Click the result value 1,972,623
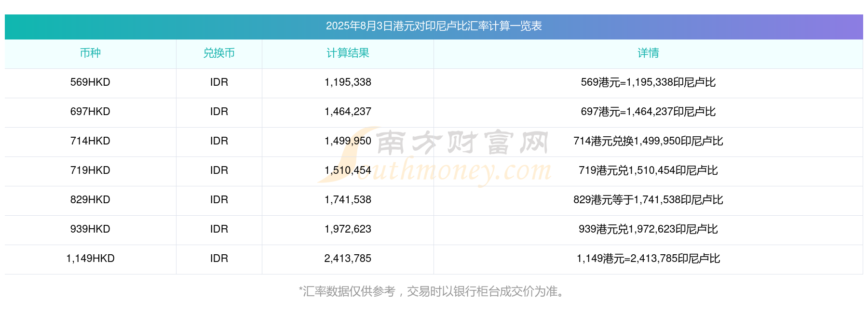The height and width of the screenshot is (313, 868). click(348, 229)
